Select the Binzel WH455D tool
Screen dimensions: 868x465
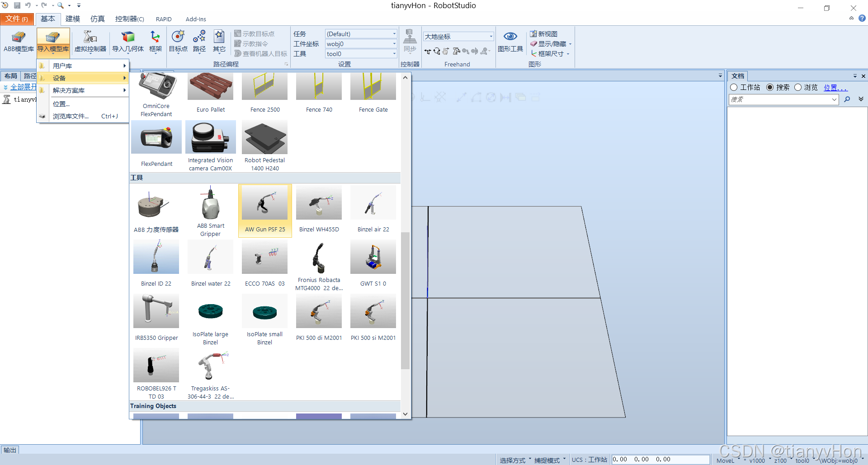pos(319,210)
